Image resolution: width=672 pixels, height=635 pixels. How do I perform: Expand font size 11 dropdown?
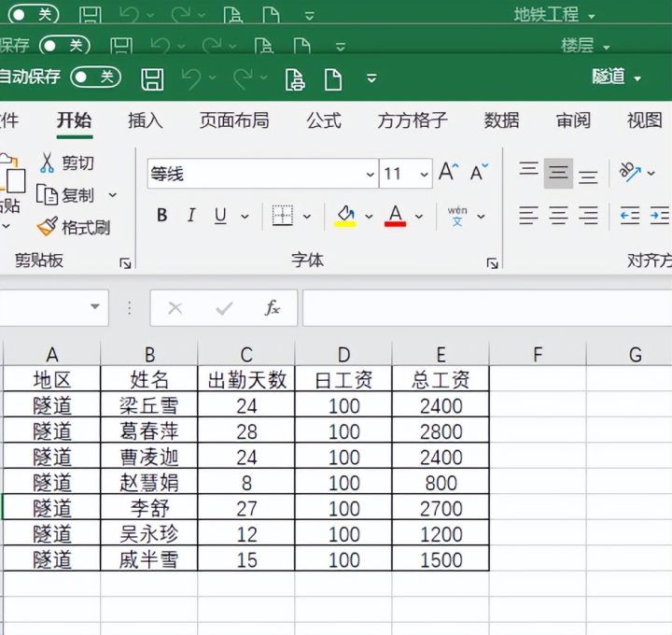(x=425, y=175)
